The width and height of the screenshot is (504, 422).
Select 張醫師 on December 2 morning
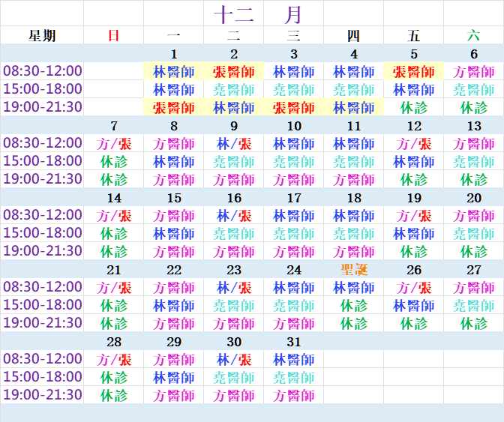tap(234, 71)
